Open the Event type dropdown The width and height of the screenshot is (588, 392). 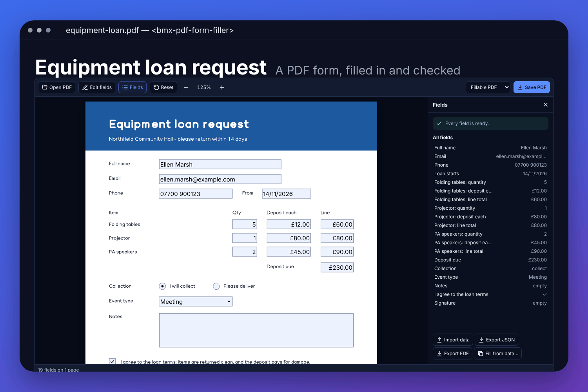click(x=196, y=301)
